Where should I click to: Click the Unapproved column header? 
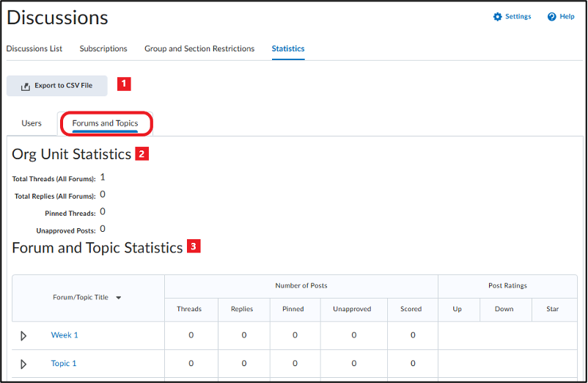[352, 309]
